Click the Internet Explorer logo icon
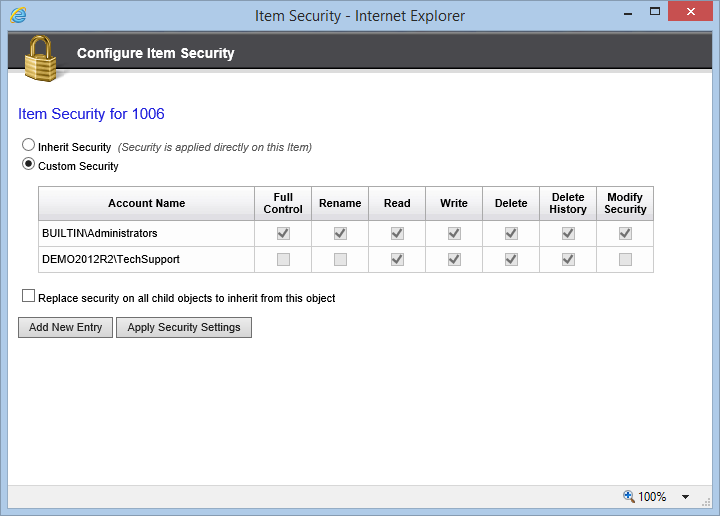 tap(18, 15)
